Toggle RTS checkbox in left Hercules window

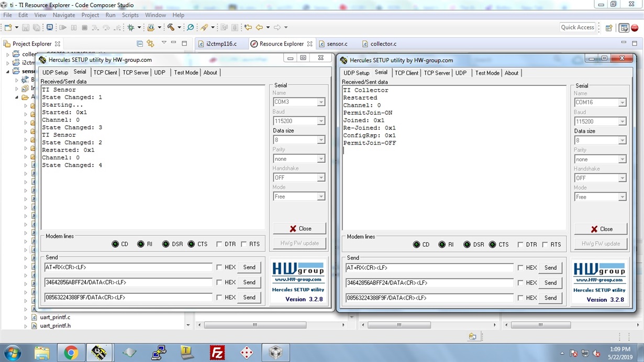pos(243,244)
